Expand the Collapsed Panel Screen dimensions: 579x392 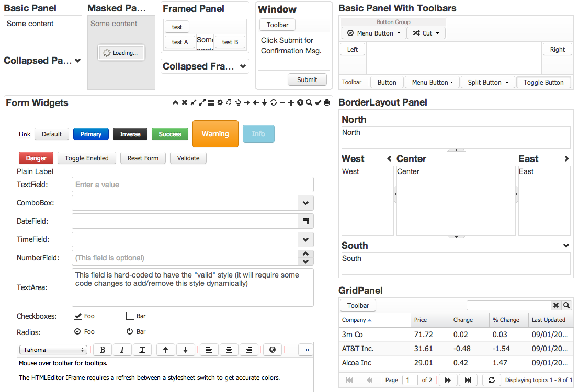(x=76, y=60)
